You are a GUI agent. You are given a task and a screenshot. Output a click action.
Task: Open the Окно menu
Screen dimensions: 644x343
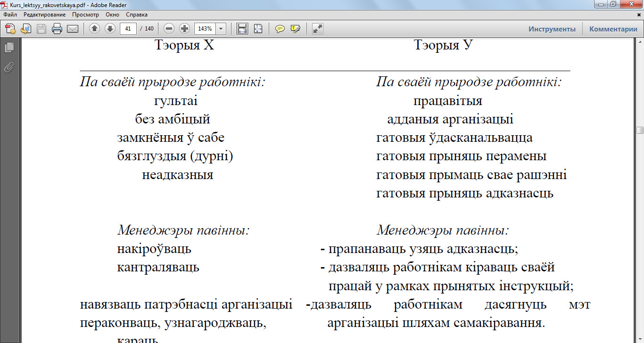pyautogui.click(x=113, y=15)
